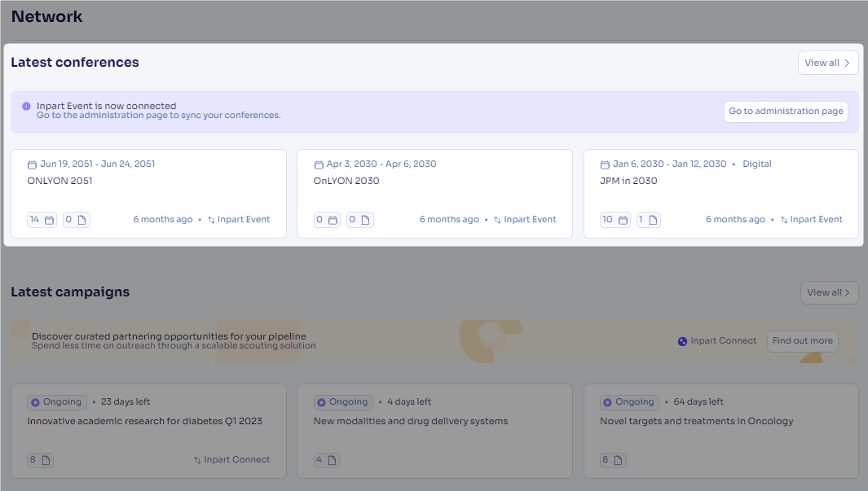Click the info icon in the Inpart Event banner

coord(26,106)
